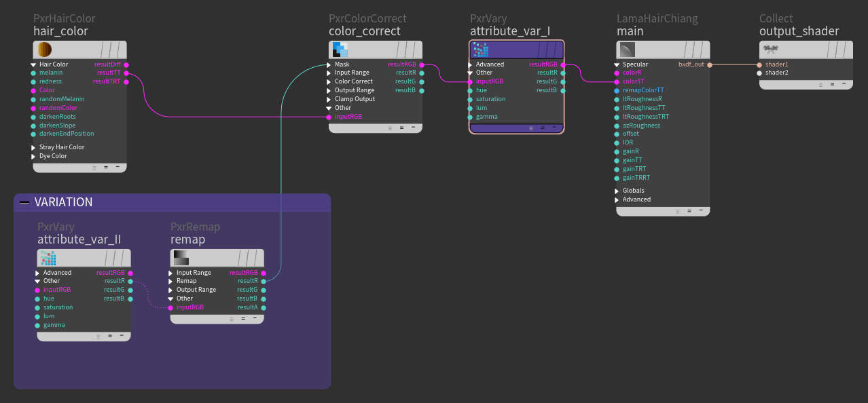Click the hair_color node name label
Screen dimensions: 868x403
(60, 31)
